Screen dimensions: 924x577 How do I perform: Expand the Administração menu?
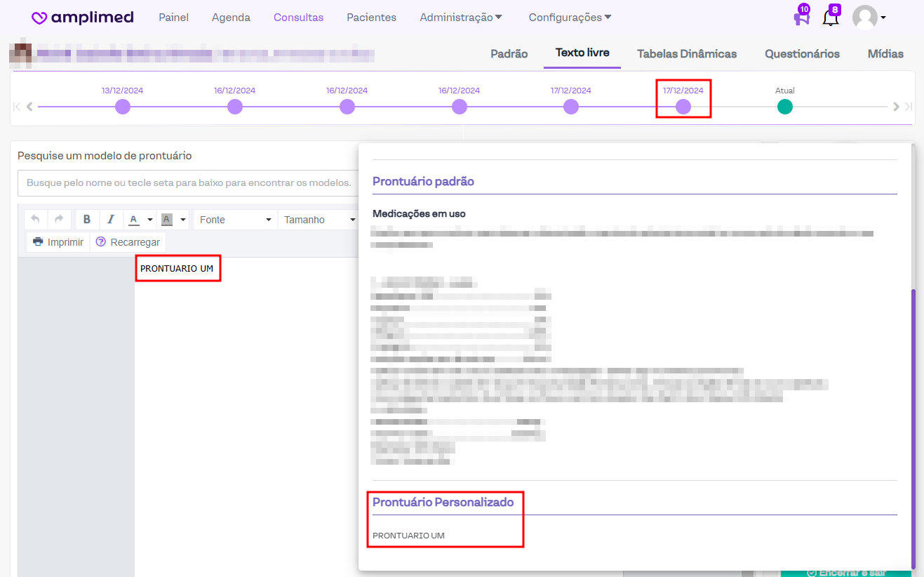(x=461, y=18)
